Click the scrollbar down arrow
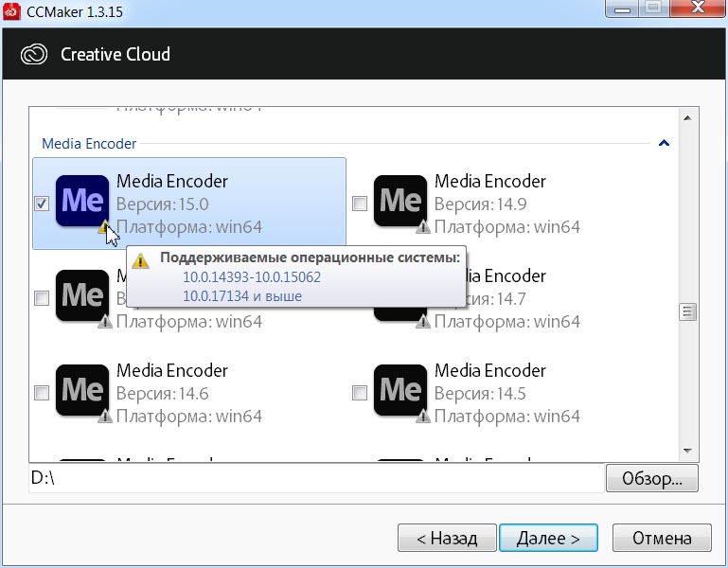This screenshot has width=728, height=568. (x=687, y=451)
